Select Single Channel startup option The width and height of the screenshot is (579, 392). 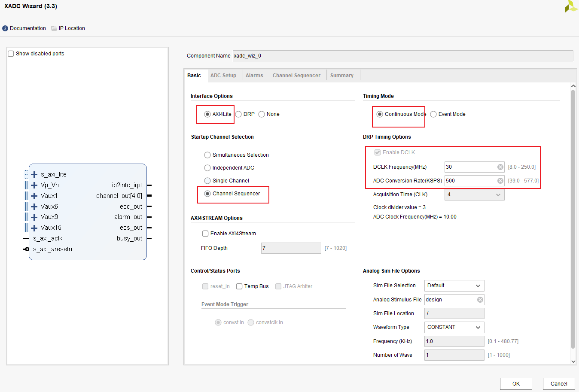[x=207, y=181]
